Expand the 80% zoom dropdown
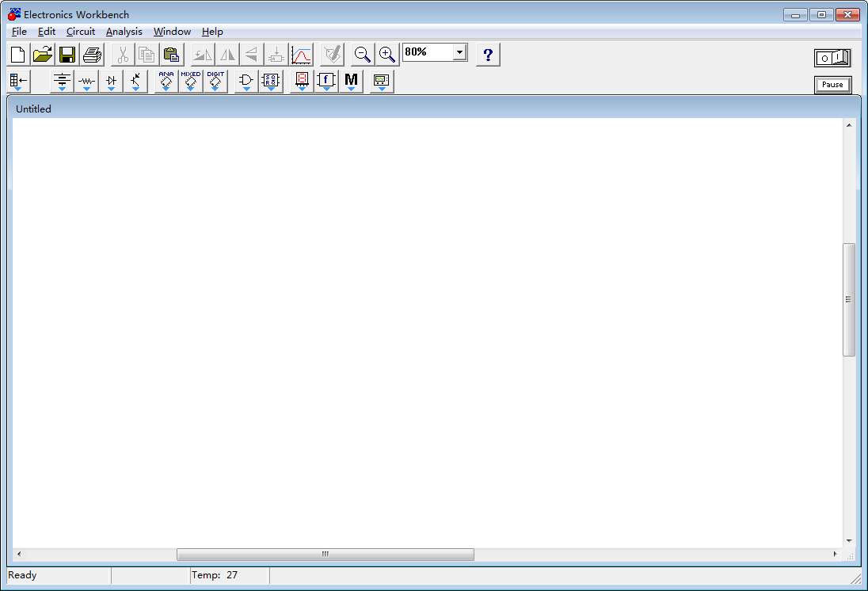The image size is (868, 591). click(459, 52)
